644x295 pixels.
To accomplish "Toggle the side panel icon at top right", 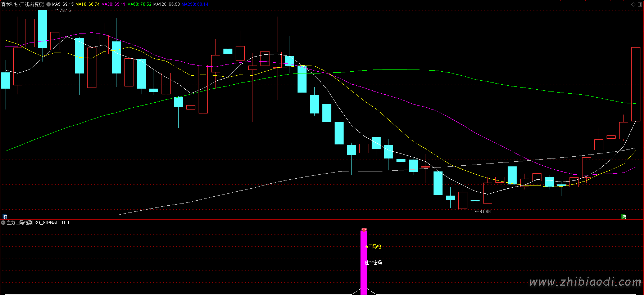I will 640,4.
